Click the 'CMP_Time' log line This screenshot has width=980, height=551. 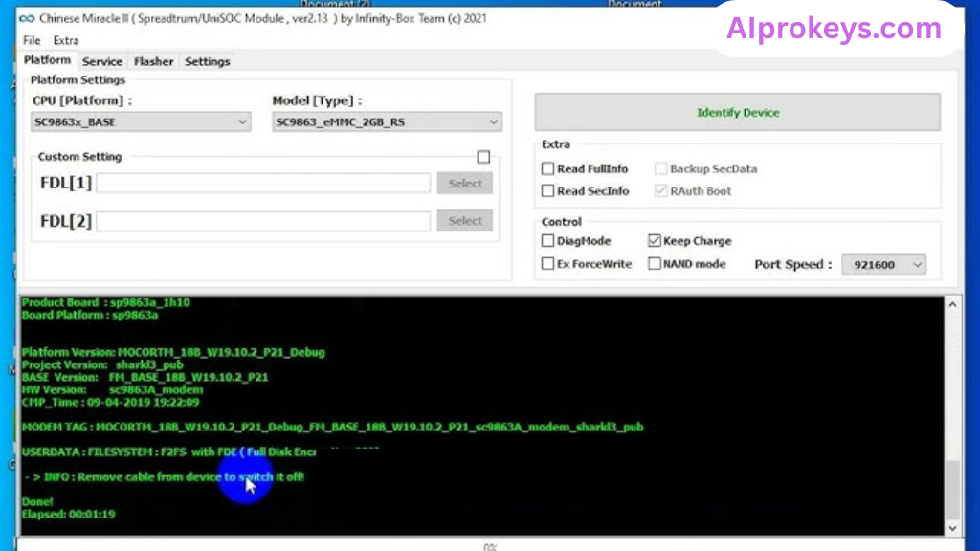(111, 403)
